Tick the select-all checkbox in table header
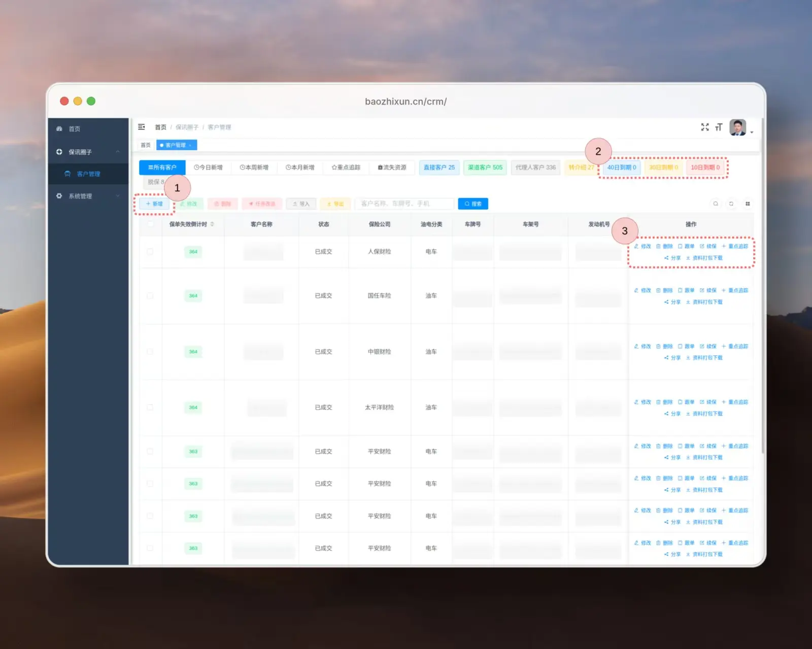The image size is (812, 649). tap(150, 224)
